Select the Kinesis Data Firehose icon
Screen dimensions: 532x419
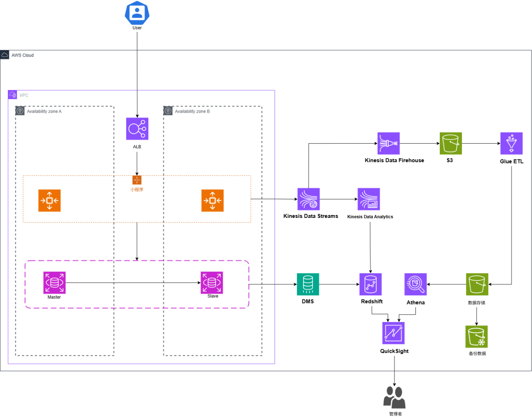point(388,144)
